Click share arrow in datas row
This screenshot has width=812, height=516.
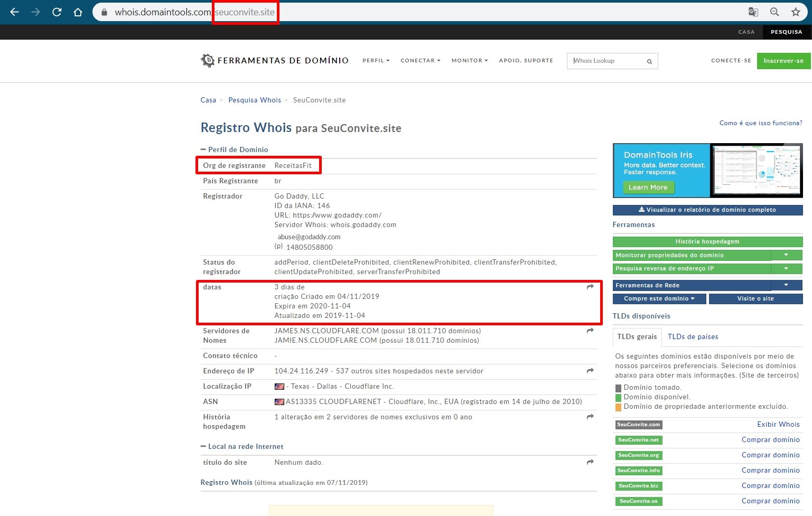pyautogui.click(x=590, y=287)
